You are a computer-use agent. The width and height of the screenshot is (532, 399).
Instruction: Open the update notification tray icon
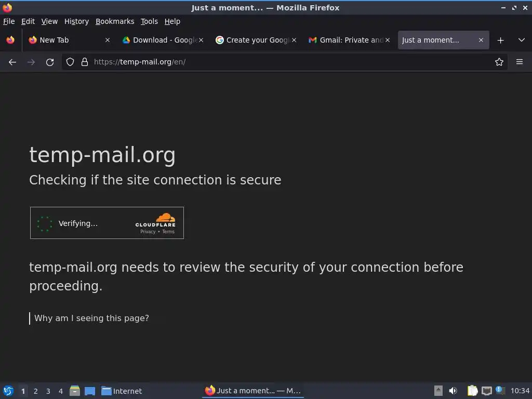pos(500,390)
